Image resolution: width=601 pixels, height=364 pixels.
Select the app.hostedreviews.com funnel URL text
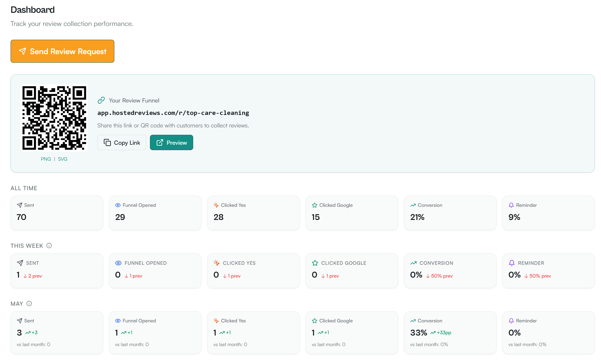click(173, 113)
